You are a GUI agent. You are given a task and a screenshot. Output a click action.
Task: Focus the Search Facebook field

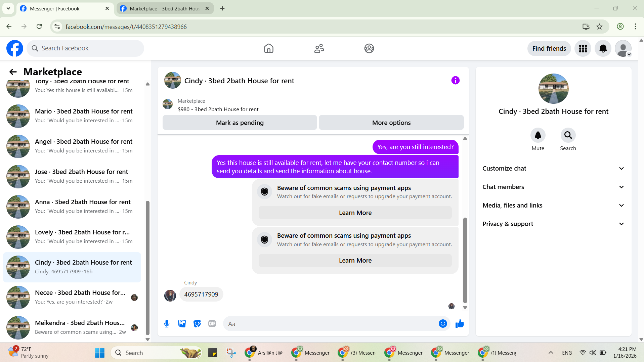tap(85, 48)
